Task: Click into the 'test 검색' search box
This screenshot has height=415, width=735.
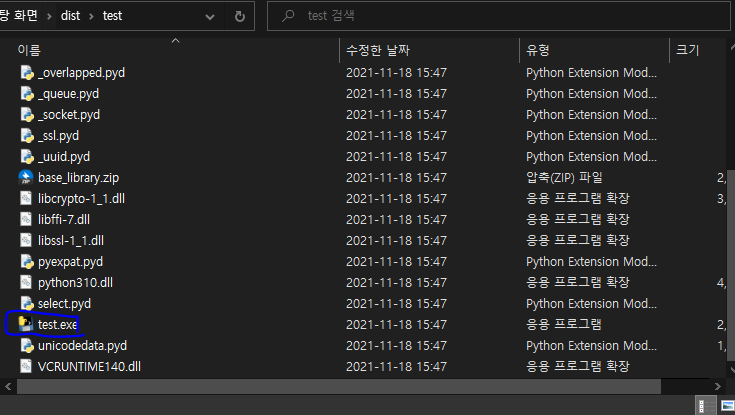Action: 499,16
